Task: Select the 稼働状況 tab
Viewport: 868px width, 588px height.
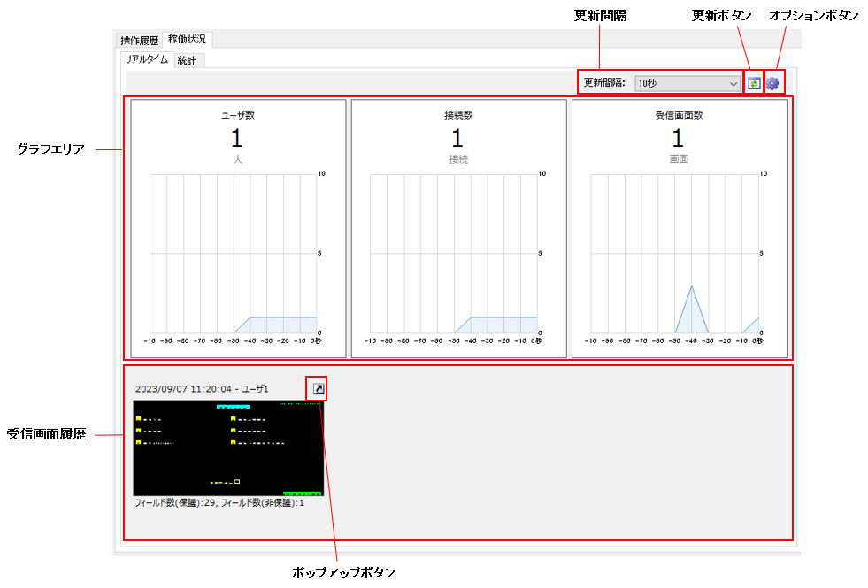Action: click(187, 39)
